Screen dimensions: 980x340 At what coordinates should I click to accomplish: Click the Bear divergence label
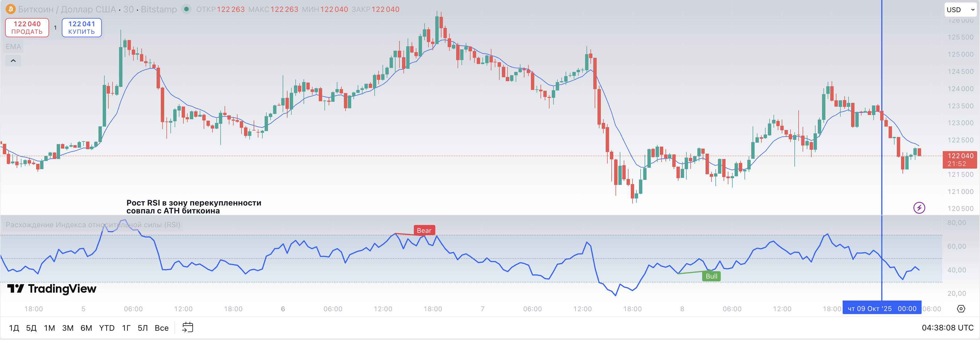point(424,230)
